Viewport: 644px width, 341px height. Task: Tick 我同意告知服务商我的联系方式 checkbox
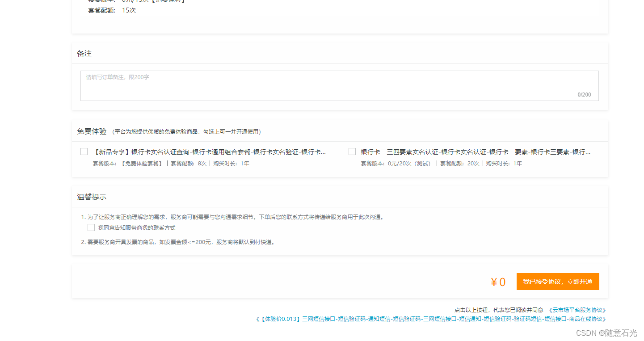pyautogui.click(x=91, y=227)
